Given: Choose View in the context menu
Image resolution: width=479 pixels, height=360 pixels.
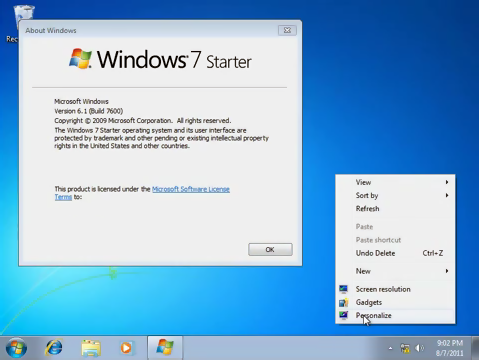Looking at the screenshot, I should point(395,182).
